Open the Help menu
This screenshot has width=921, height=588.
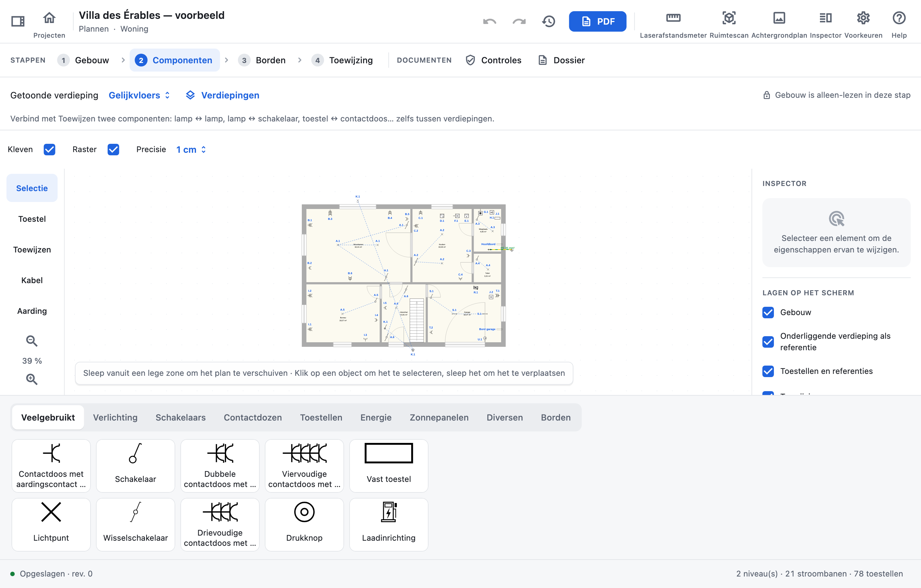899,25
